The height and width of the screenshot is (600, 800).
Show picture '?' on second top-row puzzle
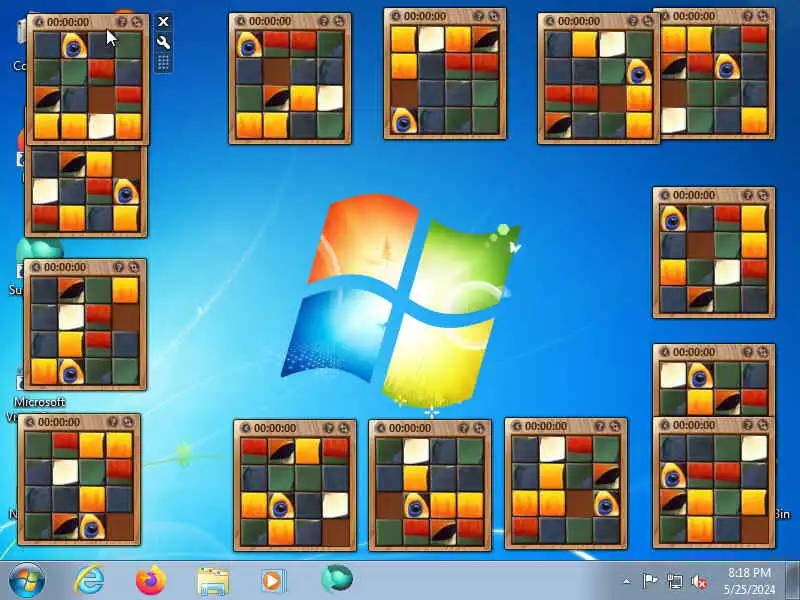(x=324, y=21)
